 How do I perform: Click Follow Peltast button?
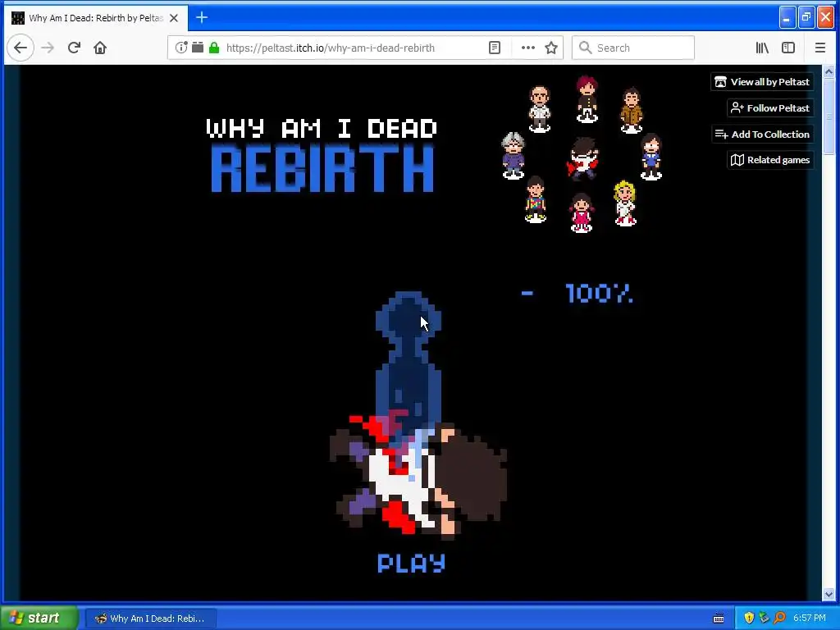[x=770, y=108]
